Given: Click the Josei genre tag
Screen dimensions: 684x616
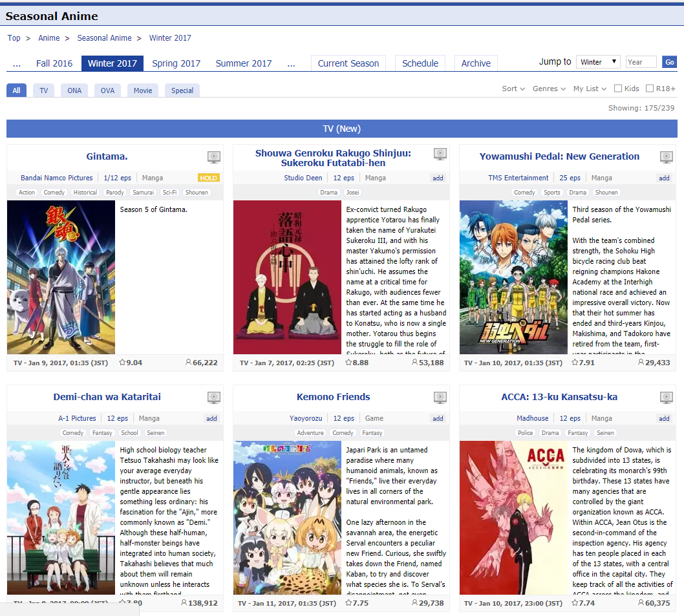Looking at the screenshot, I should (x=352, y=193).
